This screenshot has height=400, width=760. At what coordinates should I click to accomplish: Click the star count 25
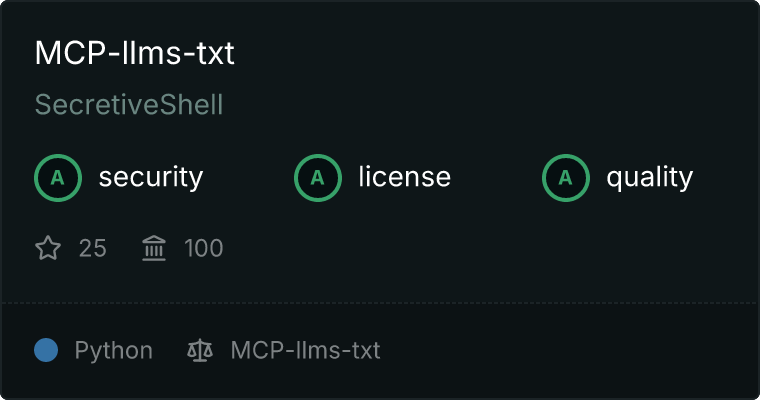(x=93, y=248)
